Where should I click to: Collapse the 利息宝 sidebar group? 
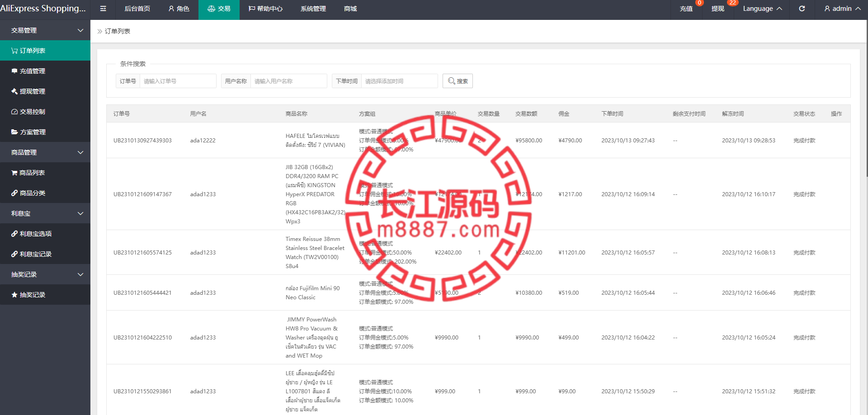click(x=45, y=213)
